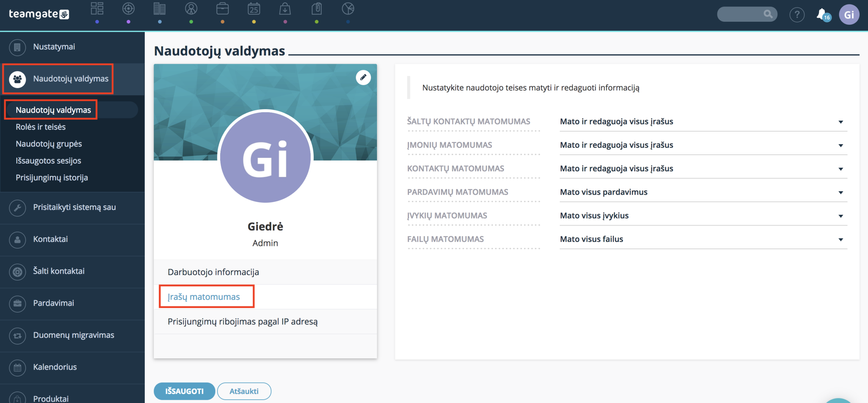
Task: Open the Gi user avatar menu
Action: (x=849, y=15)
